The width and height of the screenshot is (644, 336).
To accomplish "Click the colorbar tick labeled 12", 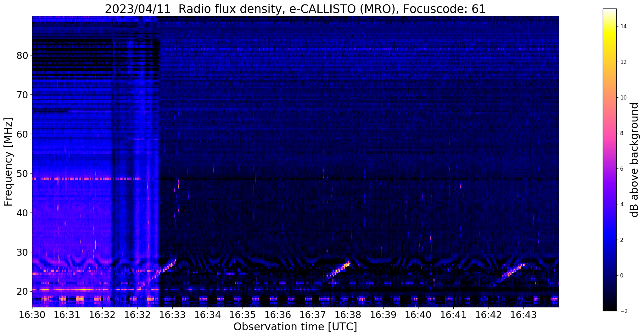I will (x=623, y=62).
